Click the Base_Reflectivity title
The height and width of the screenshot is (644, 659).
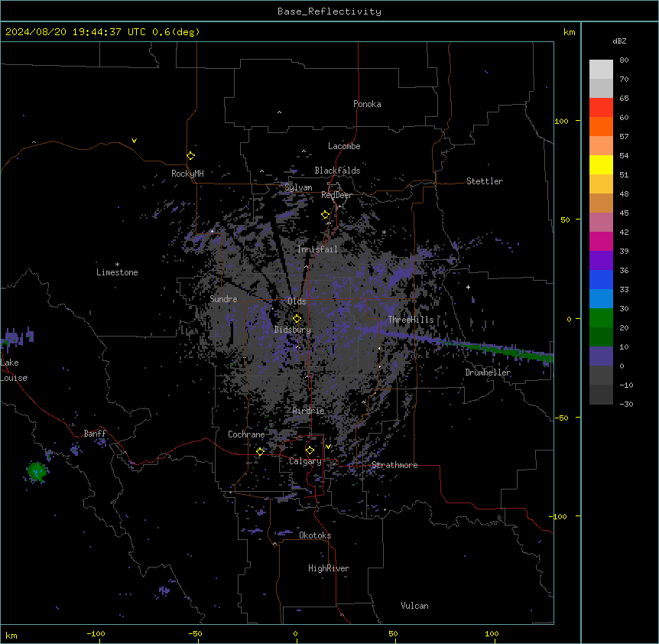tap(329, 11)
